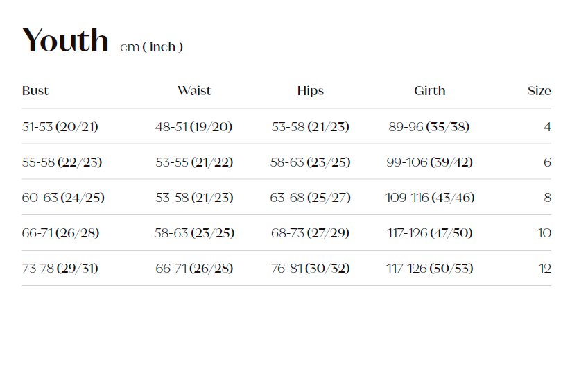Screen dimensions: 588x381
Task: Click hips value 58-63 (23/25)
Action: [310, 162]
